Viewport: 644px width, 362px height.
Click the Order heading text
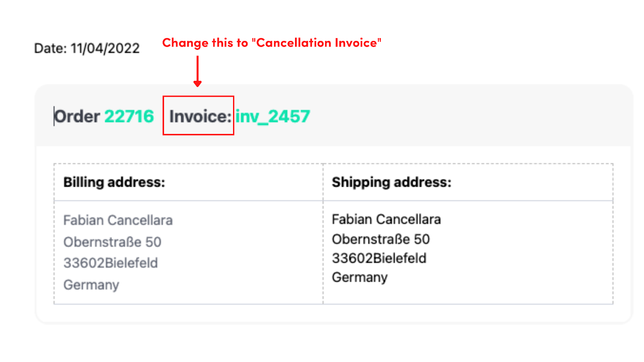pos(77,116)
